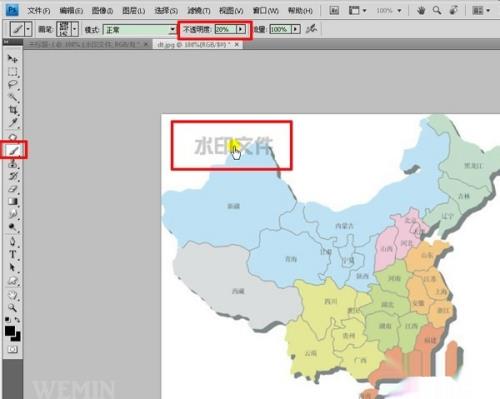This screenshot has height=399, width=500.
Task: Click the Photoshop Ps logo icon
Action: click(12, 10)
